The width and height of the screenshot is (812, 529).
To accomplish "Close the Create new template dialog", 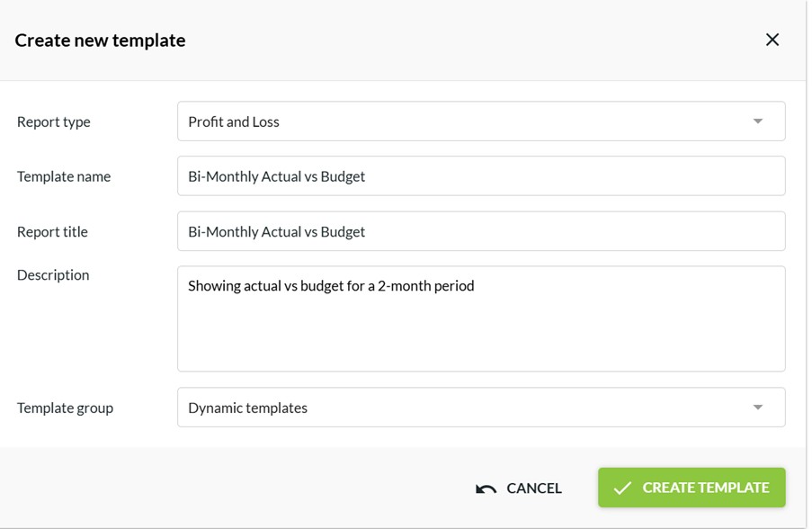I will click(x=772, y=40).
